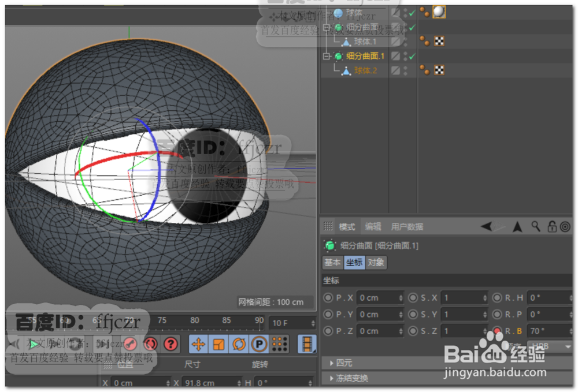
Task: Open the 用户数据 menu
Action: [407, 227]
